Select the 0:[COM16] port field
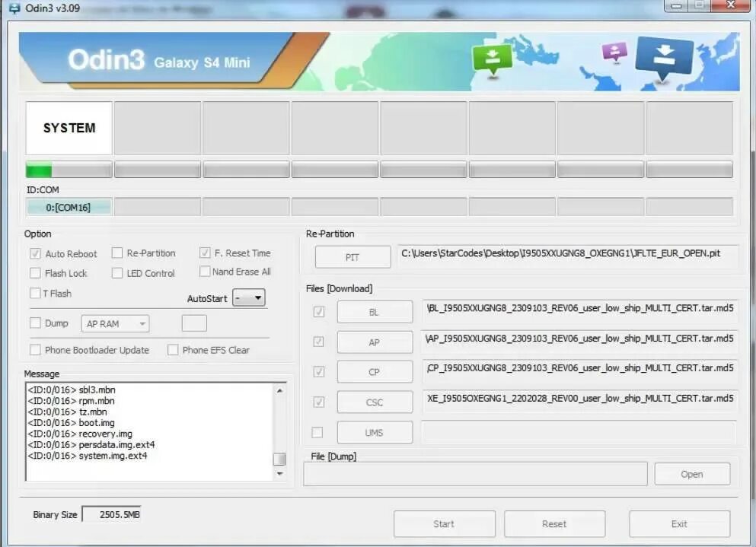The image size is (756, 547). (x=69, y=207)
